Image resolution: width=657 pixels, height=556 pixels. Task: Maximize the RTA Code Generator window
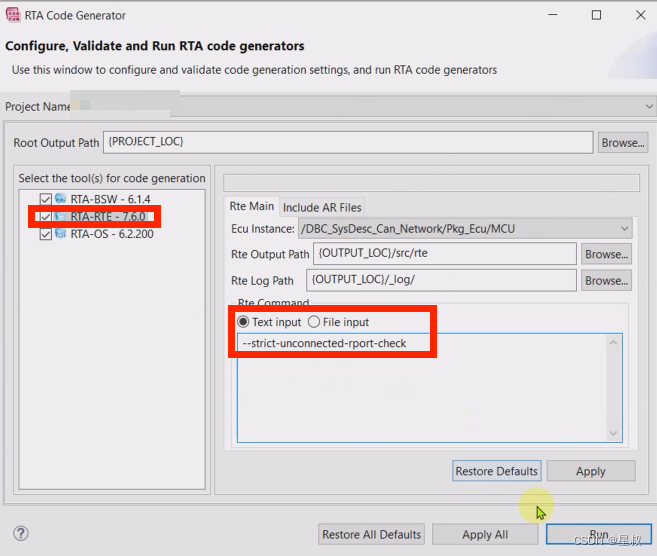pyautogui.click(x=596, y=15)
